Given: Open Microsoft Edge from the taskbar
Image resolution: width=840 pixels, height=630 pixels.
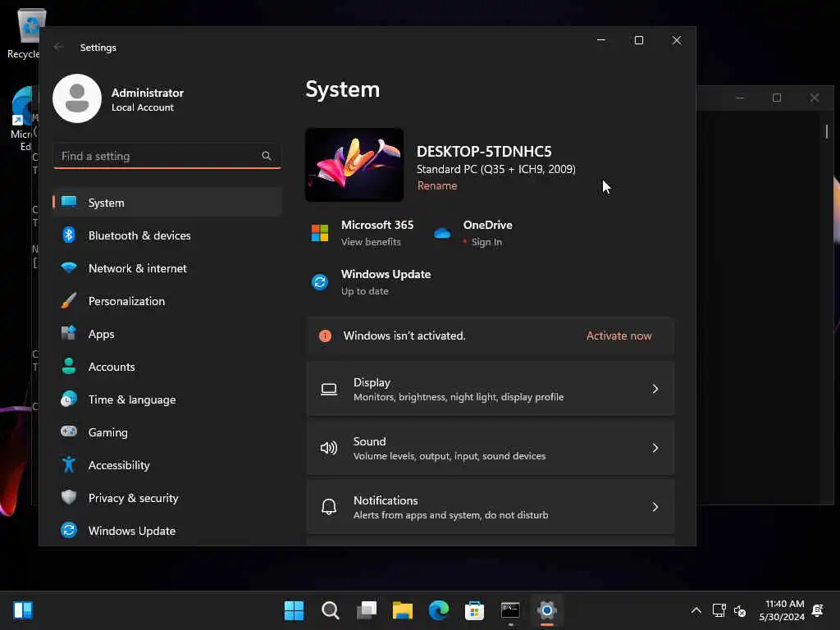Looking at the screenshot, I should coord(439,610).
